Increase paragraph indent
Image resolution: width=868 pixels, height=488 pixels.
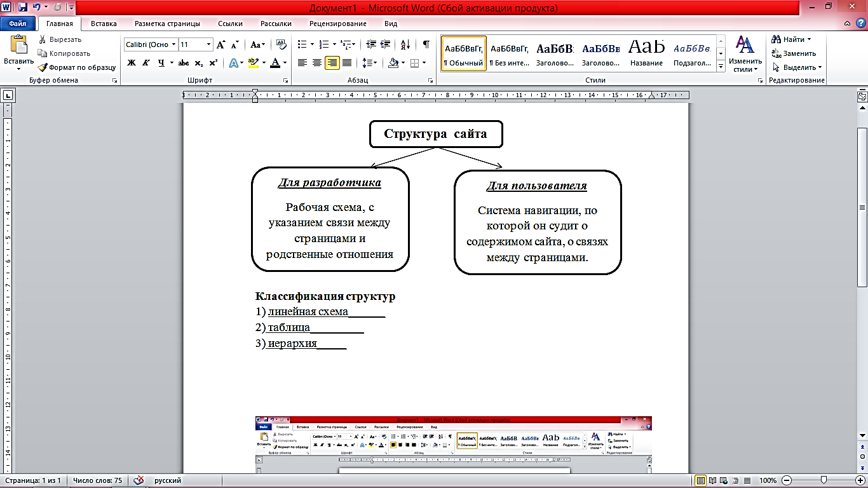click(386, 44)
